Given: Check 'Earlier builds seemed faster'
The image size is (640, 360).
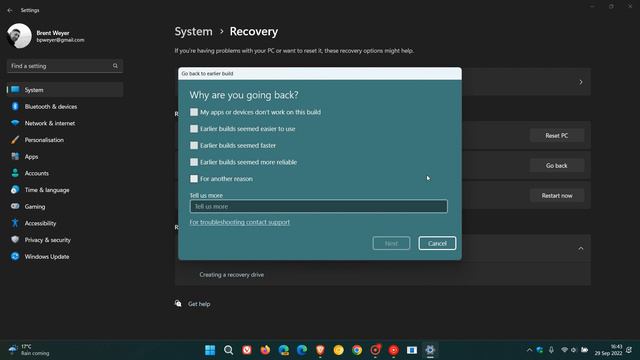Looking at the screenshot, I should coord(194,145).
